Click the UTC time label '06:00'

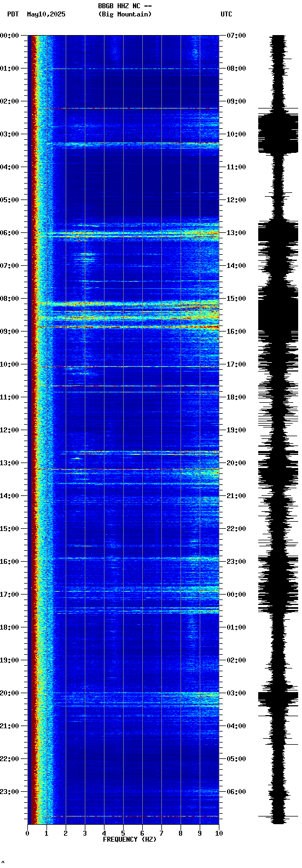tap(236, 792)
